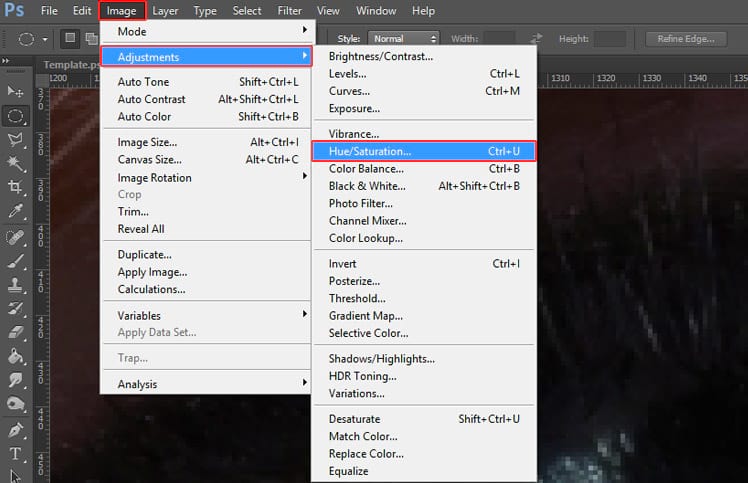748x483 pixels.
Task: Open the Type menu
Action: point(205,10)
